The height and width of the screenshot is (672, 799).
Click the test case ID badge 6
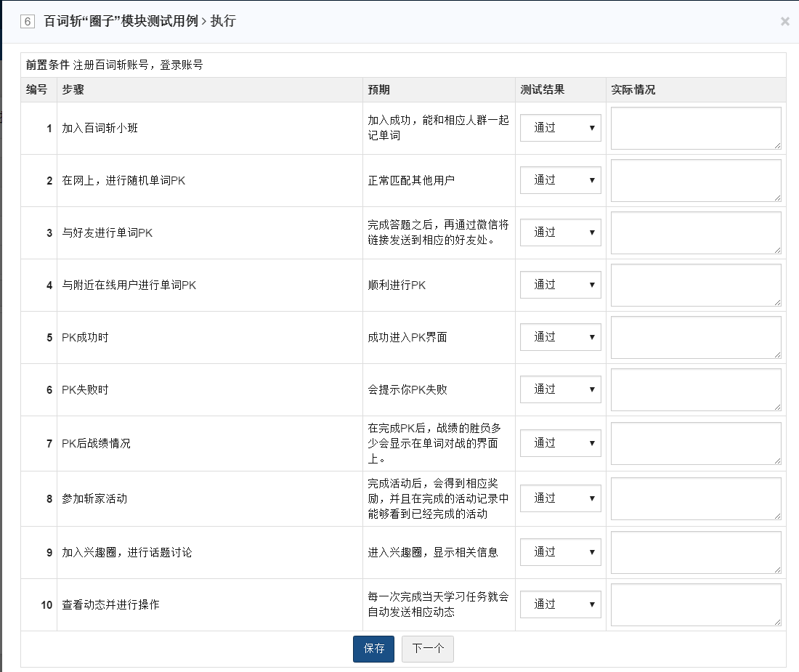28,22
